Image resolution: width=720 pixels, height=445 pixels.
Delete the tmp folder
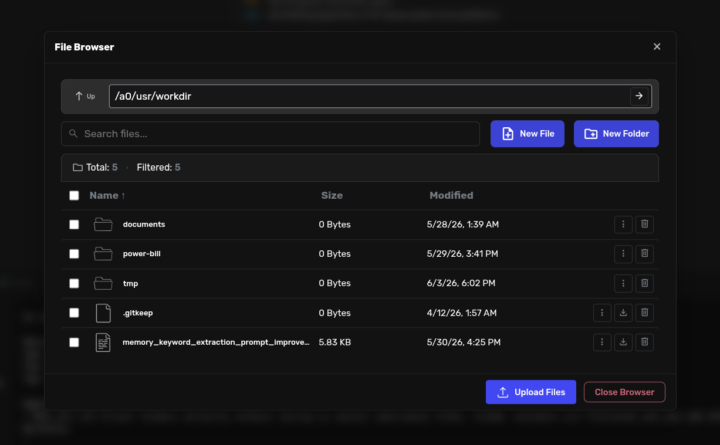[644, 283]
